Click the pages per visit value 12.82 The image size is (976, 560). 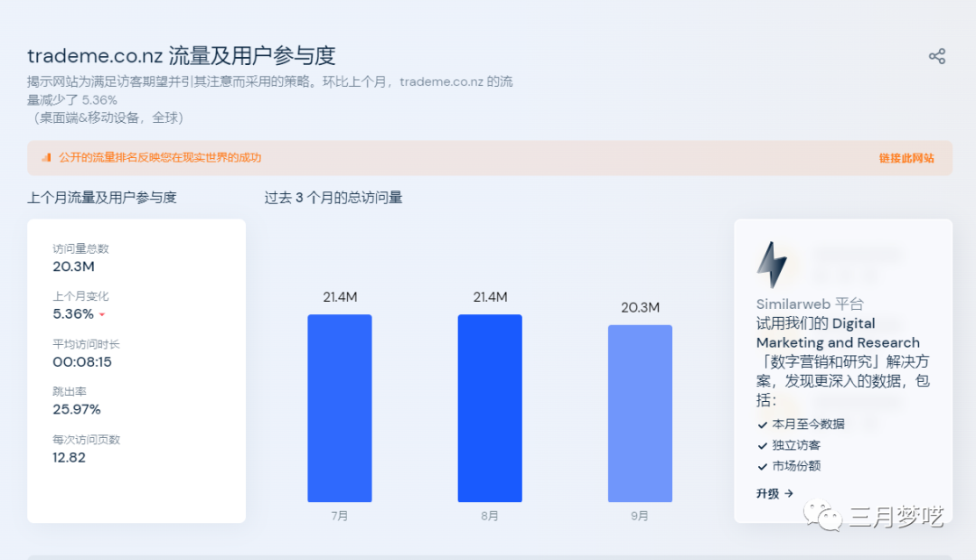(x=69, y=457)
